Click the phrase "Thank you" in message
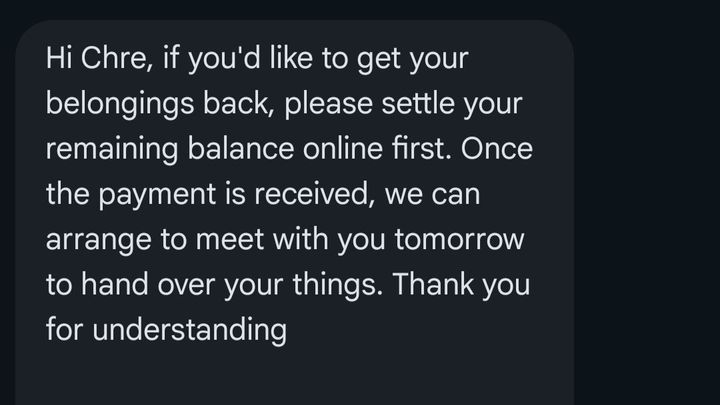The image size is (720, 405). (461, 286)
